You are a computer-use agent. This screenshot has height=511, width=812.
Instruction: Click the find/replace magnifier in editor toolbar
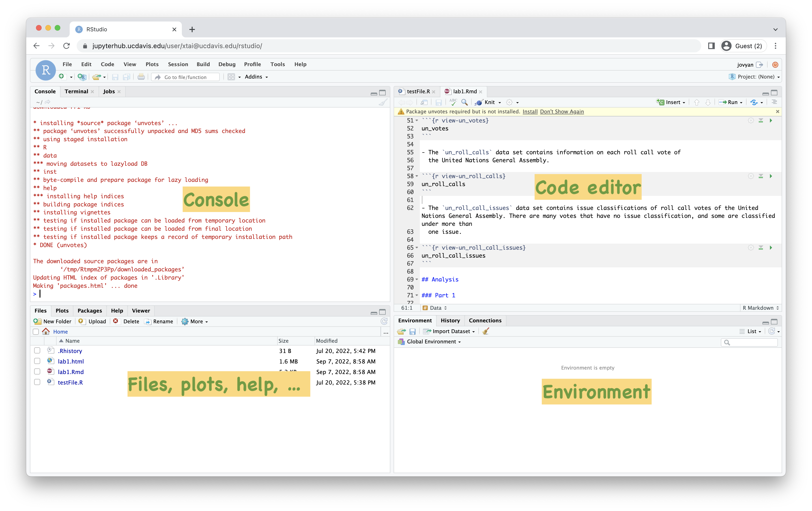[464, 102]
